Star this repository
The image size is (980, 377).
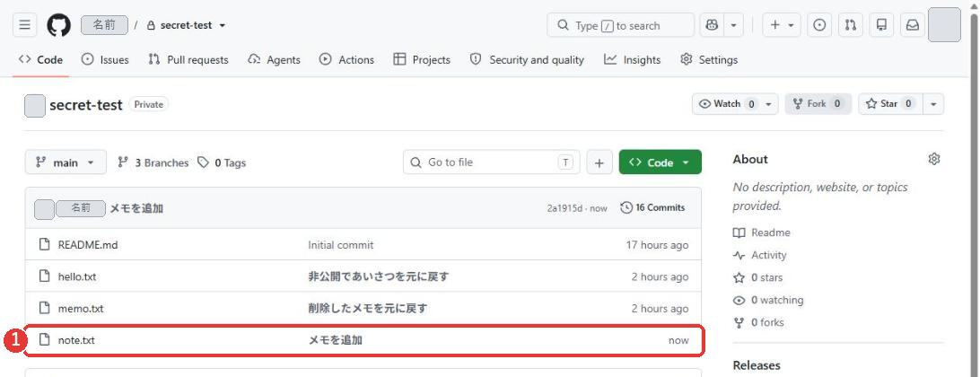pos(890,104)
